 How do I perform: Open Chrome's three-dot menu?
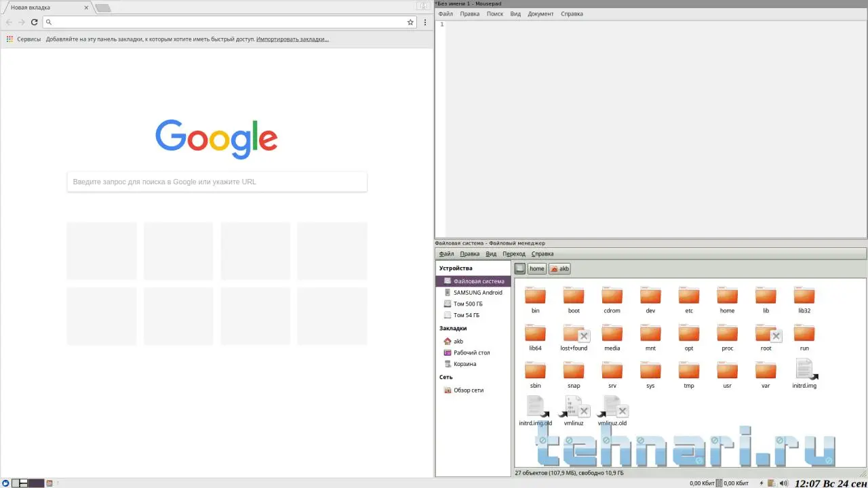[x=425, y=22]
